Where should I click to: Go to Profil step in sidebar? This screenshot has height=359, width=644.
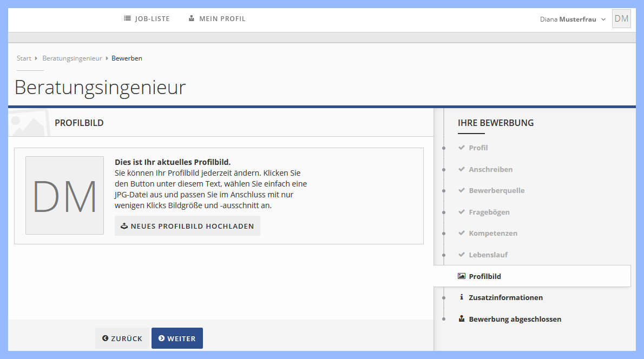pyautogui.click(x=478, y=148)
